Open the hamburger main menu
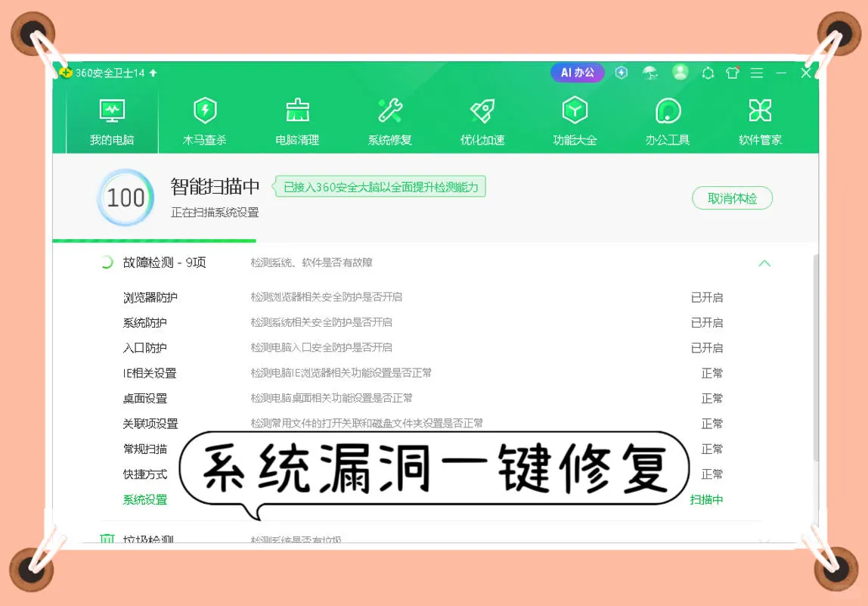The width and height of the screenshot is (868, 606). [756, 73]
